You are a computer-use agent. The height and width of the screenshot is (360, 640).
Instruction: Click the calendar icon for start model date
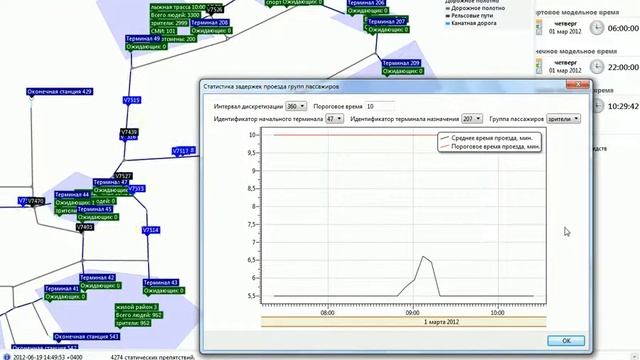coord(539,28)
